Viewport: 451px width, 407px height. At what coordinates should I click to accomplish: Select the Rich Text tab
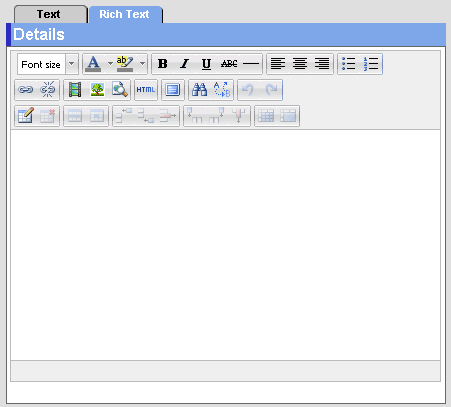click(x=124, y=14)
